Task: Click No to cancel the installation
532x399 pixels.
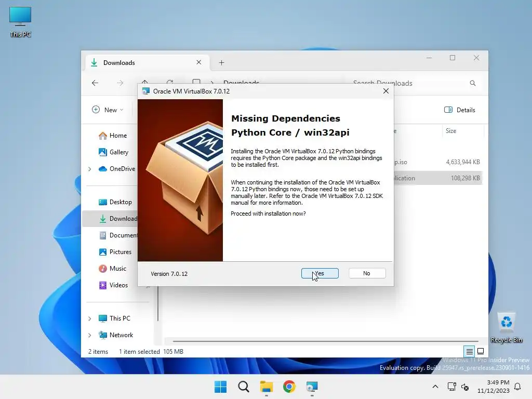Action: (x=367, y=273)
